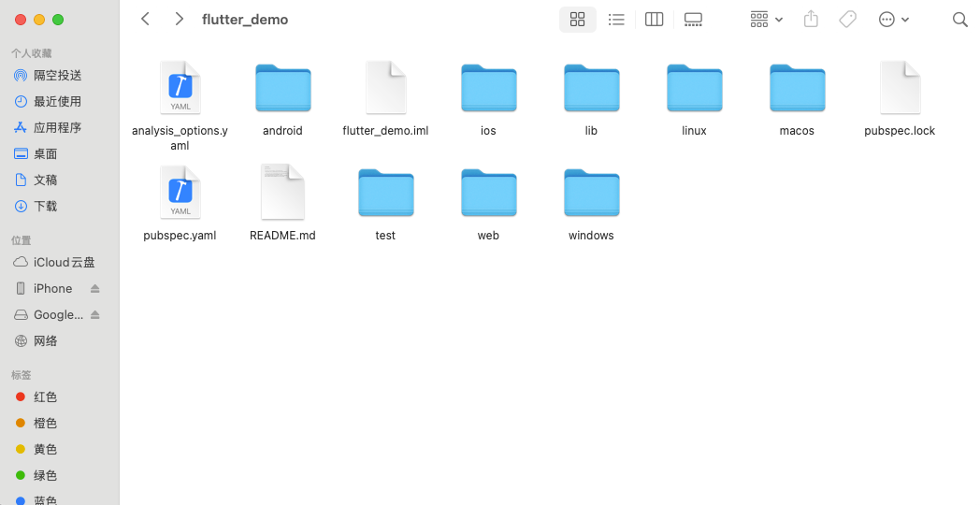Select the pubspec.lock file icon

coord(900,88)
